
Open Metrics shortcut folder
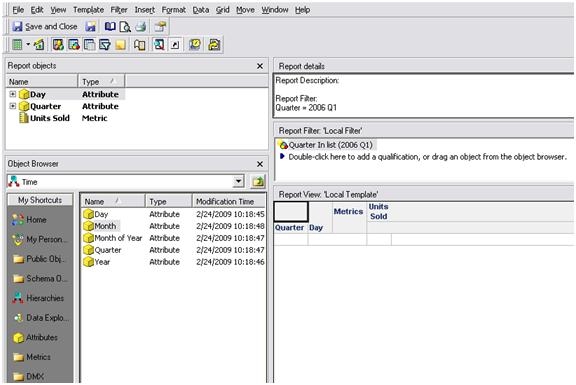click(32, 357)
